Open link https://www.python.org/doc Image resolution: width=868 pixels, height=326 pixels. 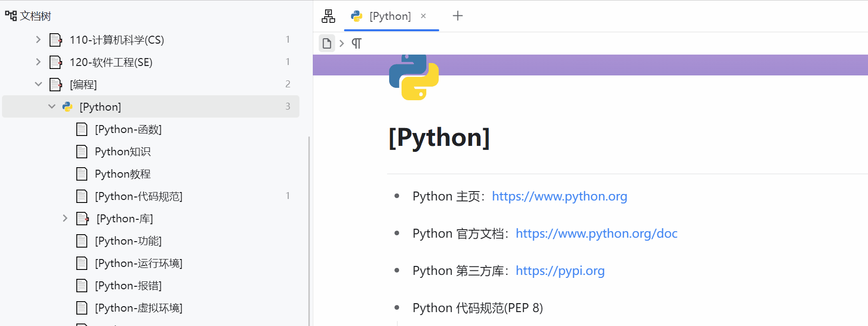[x=596, y=234]
